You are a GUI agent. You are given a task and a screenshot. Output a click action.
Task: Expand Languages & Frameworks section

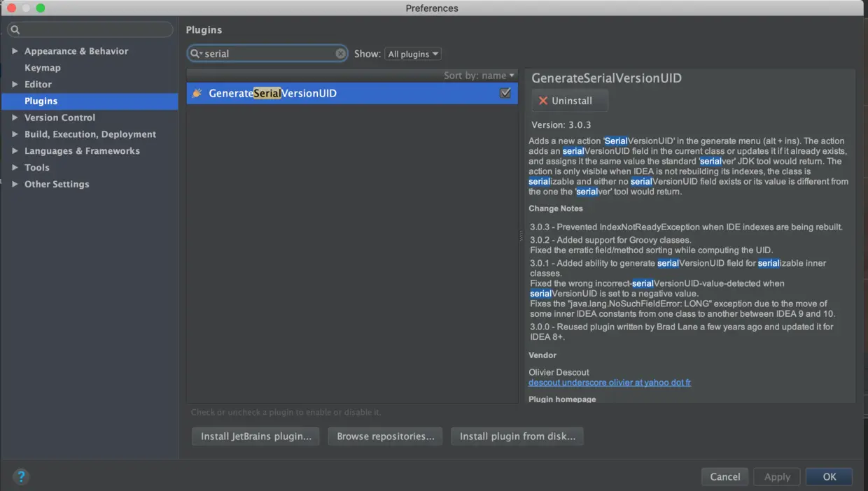point(15,151)
